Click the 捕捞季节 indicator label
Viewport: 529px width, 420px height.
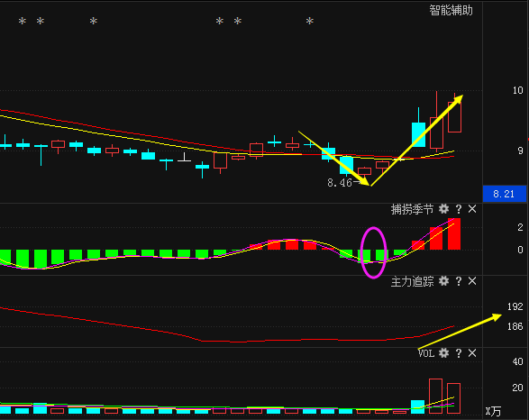412,209
